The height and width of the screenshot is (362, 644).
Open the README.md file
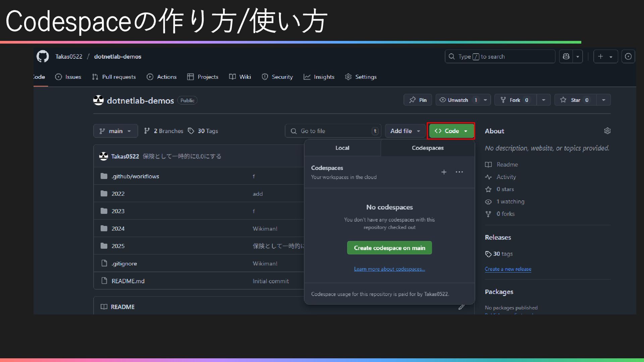(128, 281)
